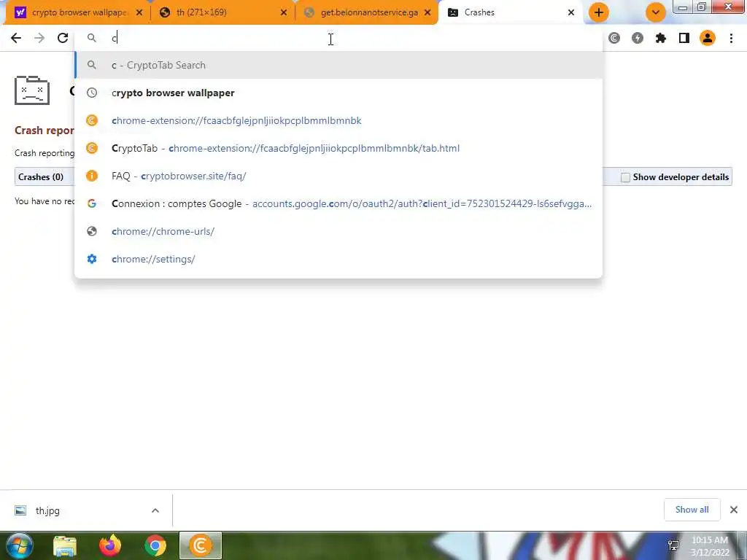The image size is (747, 560).
Task: Switch to crypto browser wallpaper tab
Action: click(x=79, y=12)
